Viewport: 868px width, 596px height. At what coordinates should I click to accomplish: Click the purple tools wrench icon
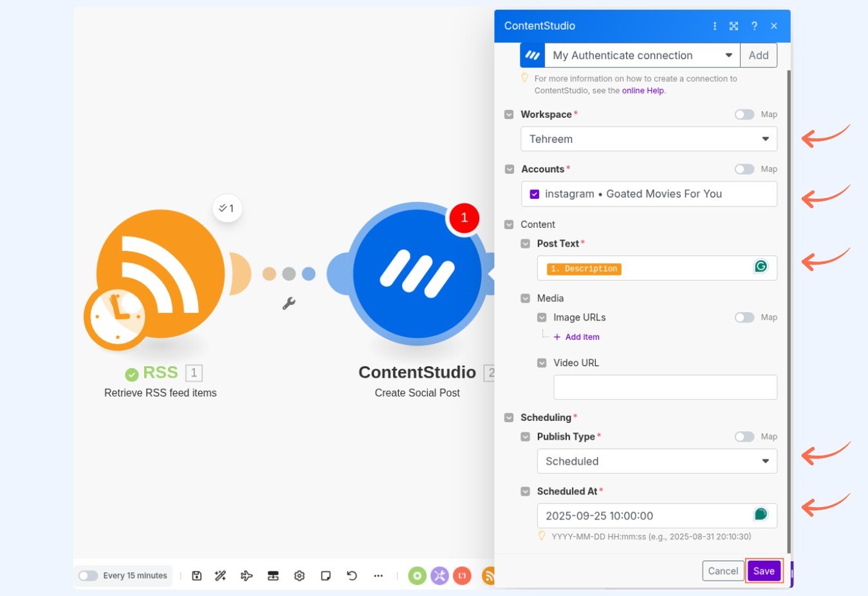439,575
